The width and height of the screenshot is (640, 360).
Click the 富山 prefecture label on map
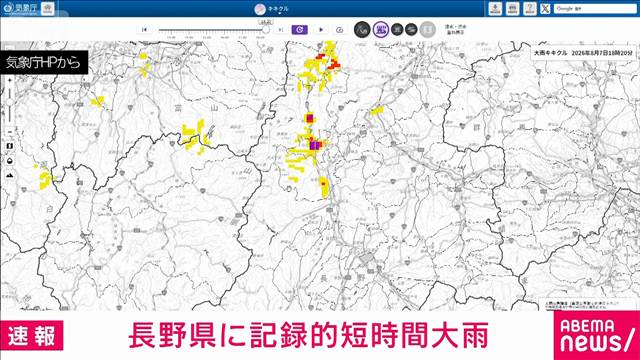195,108
